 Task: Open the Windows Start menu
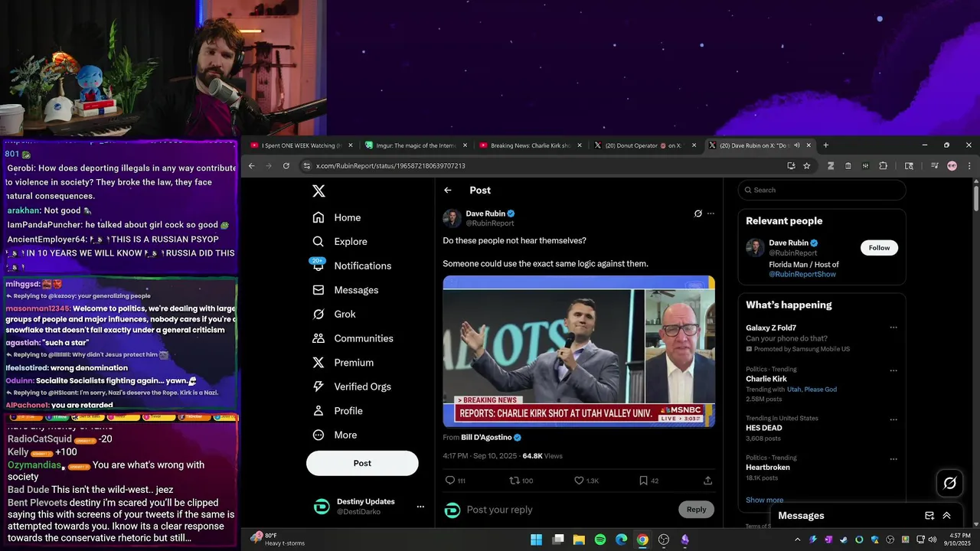(537, 540)
